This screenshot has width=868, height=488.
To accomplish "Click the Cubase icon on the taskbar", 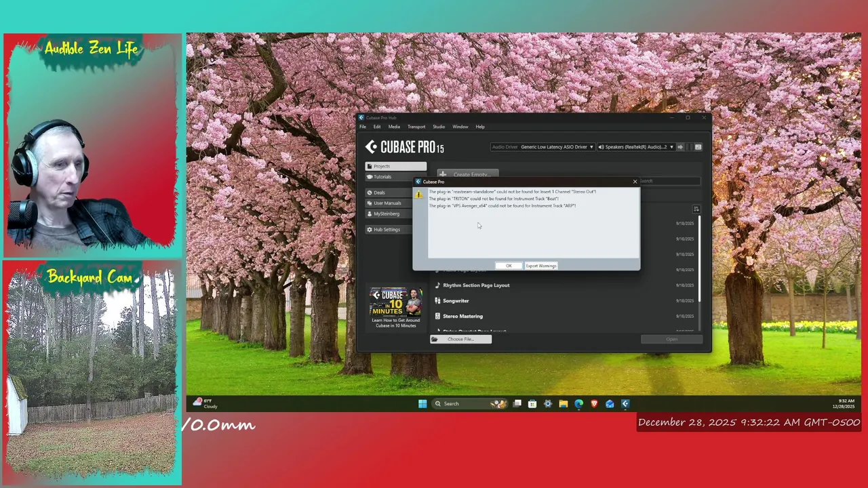I will pos(625,404).
